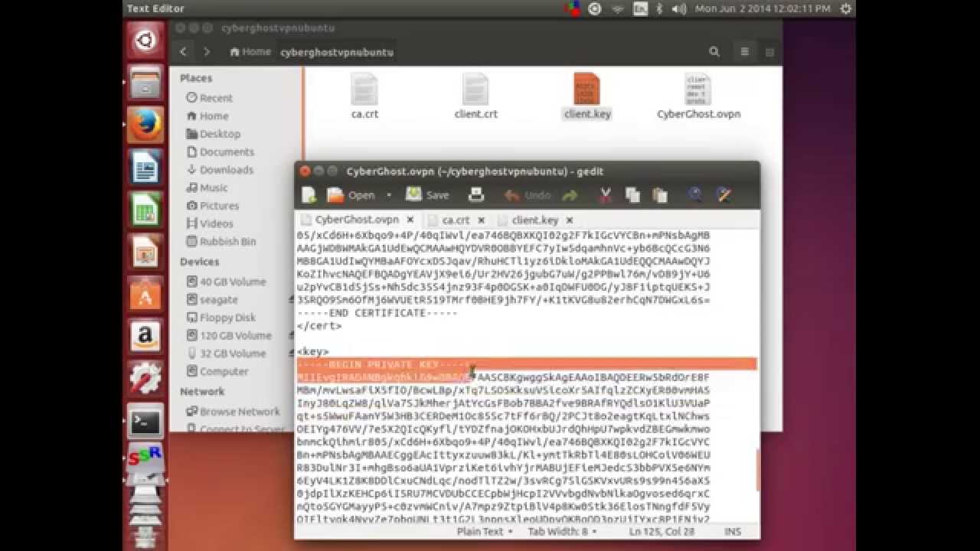Open Find and Replace in gedit
The height and width of the screenshot is (551, 980).
click(723, 195)
